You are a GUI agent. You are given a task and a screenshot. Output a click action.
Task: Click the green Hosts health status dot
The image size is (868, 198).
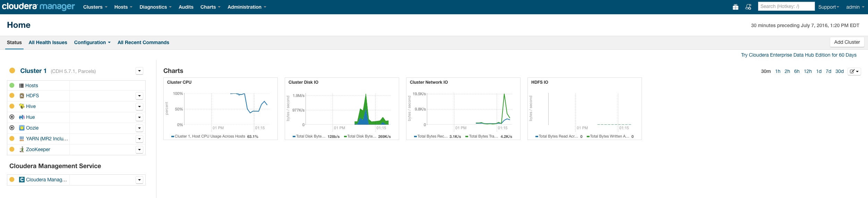(12, 85)
